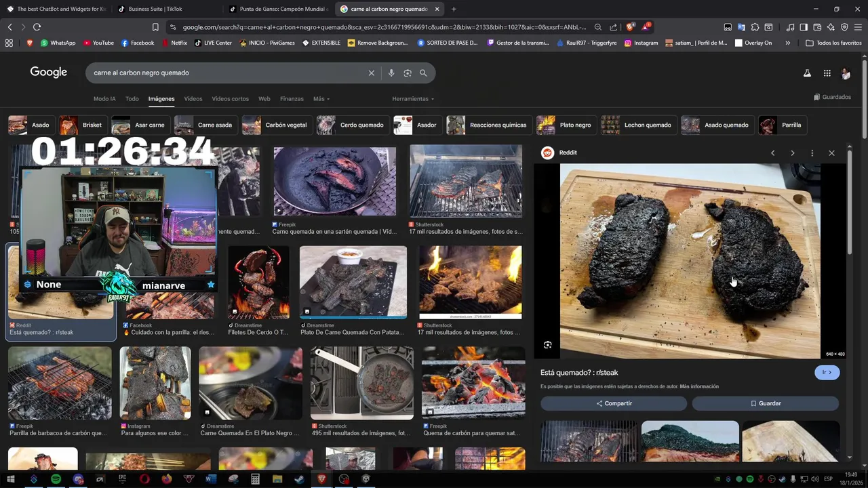Click the Guardar button in preview
The width and height of the screenshot is (868, 488).
coord(766,403)
